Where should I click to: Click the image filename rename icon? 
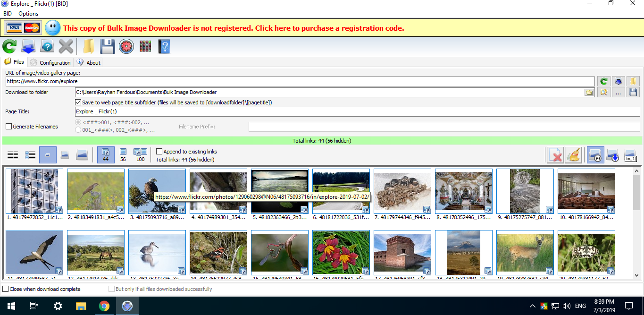coord(631,155)
